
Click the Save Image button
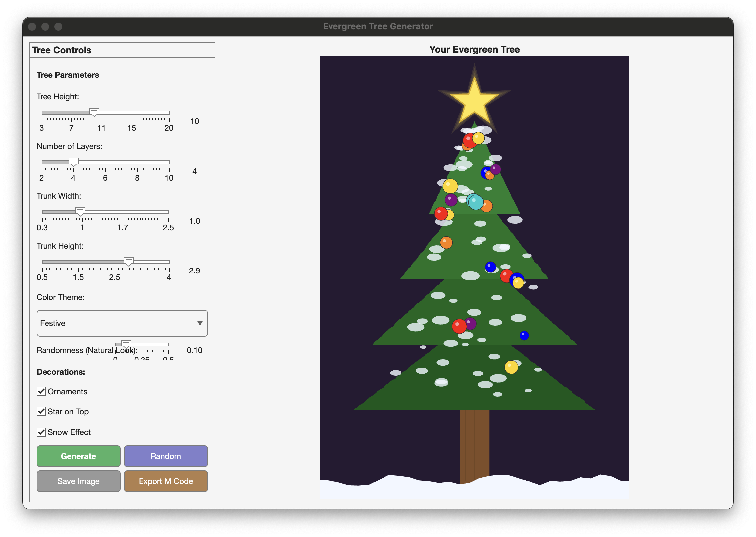(x=78, y=481)
